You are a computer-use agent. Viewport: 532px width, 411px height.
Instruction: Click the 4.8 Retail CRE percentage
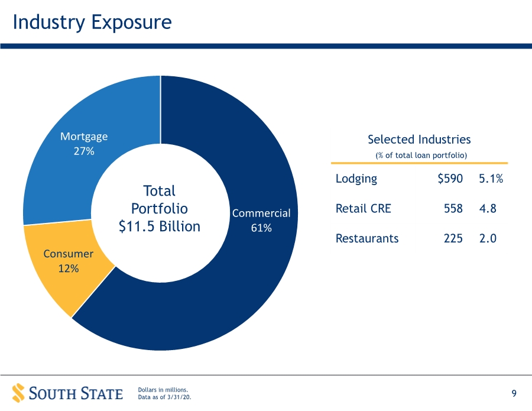pyautogui.click(x=488, y=208)
